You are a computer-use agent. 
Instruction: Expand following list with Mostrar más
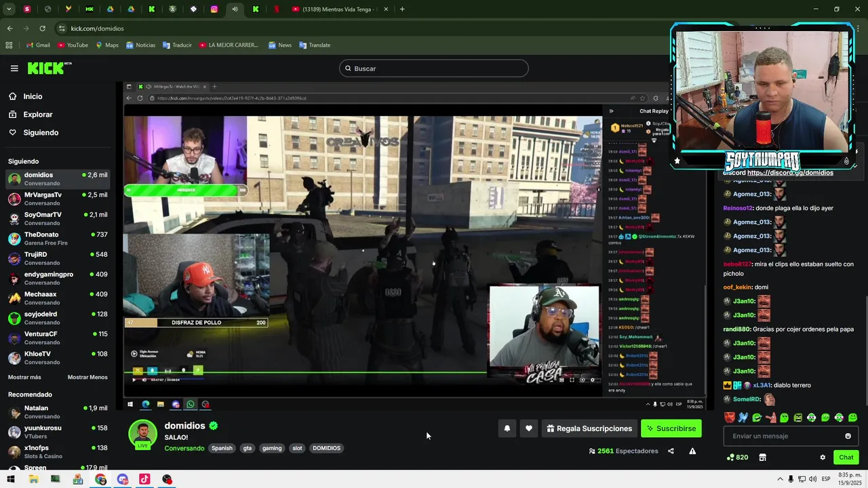click(x=24, y=378)
